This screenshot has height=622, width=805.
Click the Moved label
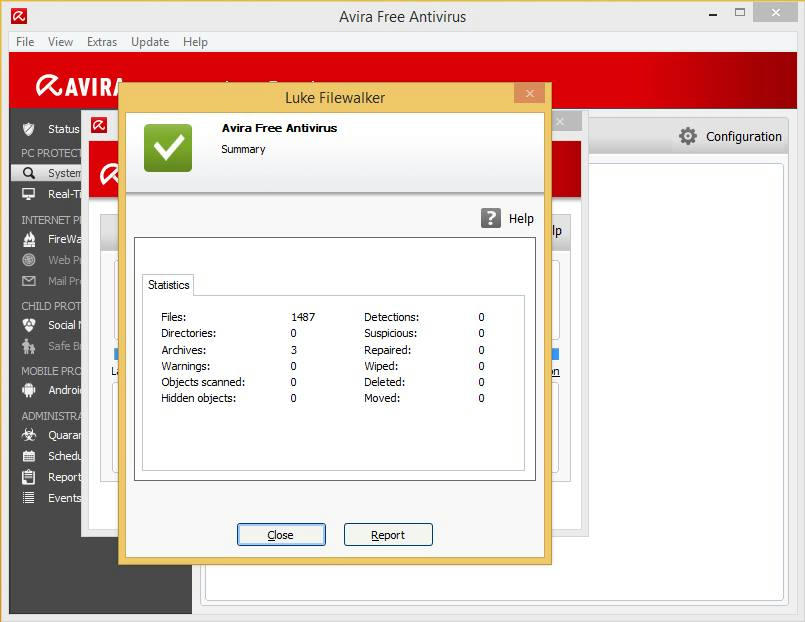click(382, 398)
